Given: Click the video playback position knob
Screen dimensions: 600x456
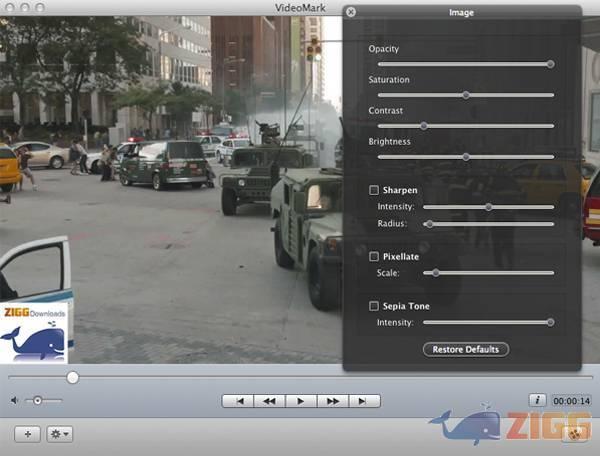Looking at the screenshot, I should [72, 378].
